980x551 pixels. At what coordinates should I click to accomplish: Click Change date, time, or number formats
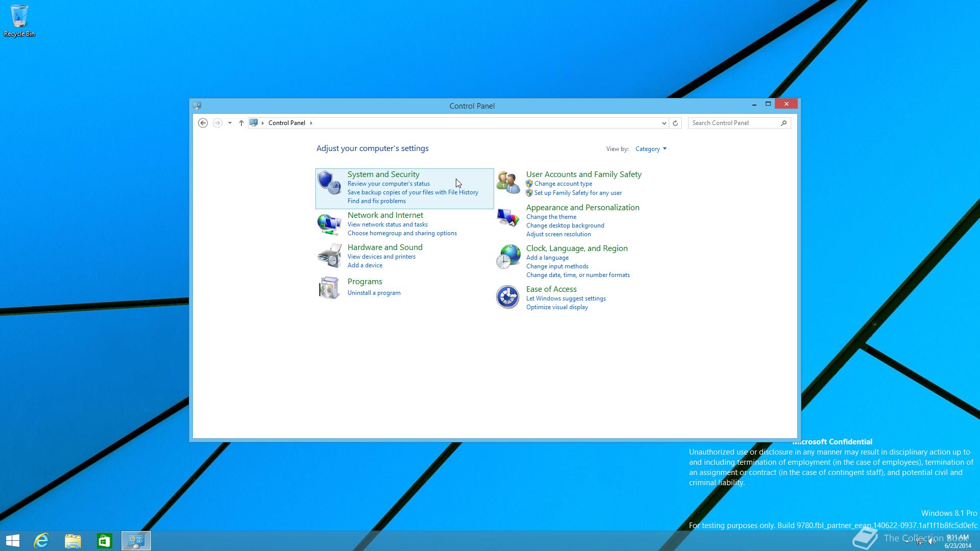click(x=578, y=275)
